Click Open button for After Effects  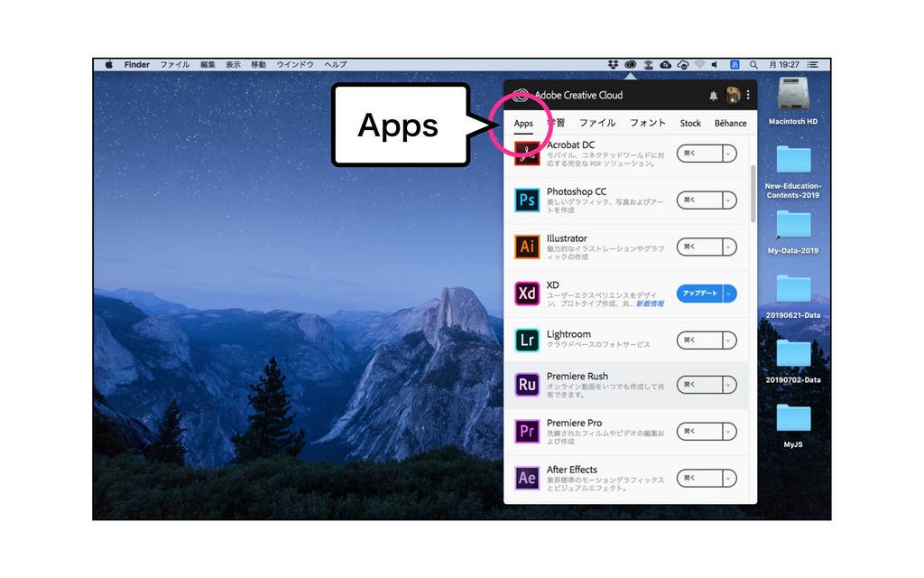coord(699,478)
